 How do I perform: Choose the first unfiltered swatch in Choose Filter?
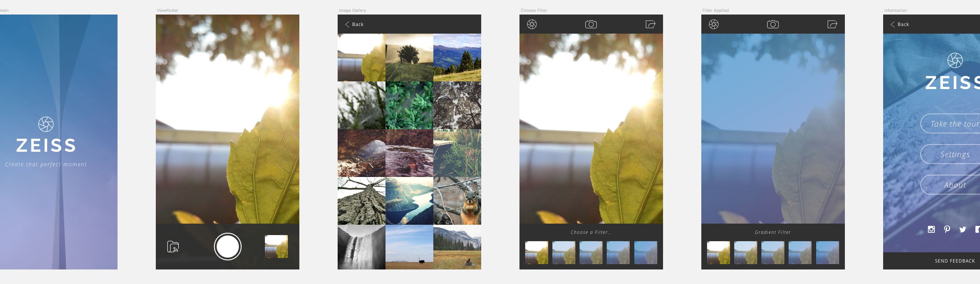click(536, 253)
